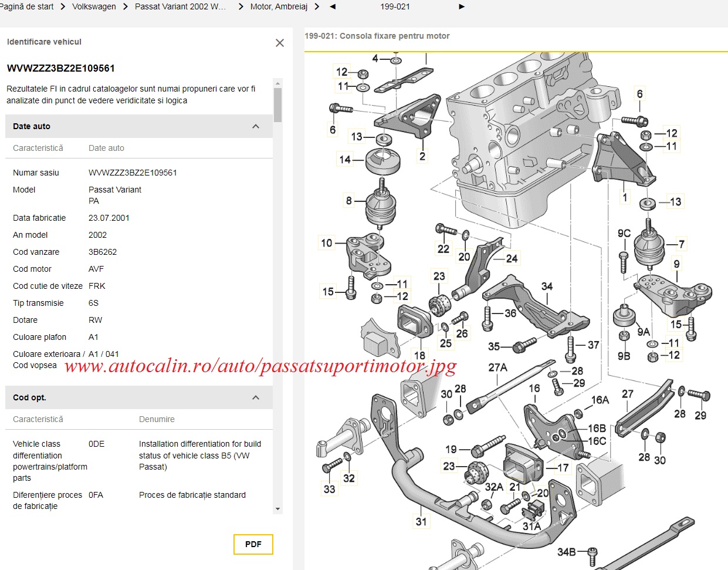Open Volkswagen breadcrumb

pos(94,6)
